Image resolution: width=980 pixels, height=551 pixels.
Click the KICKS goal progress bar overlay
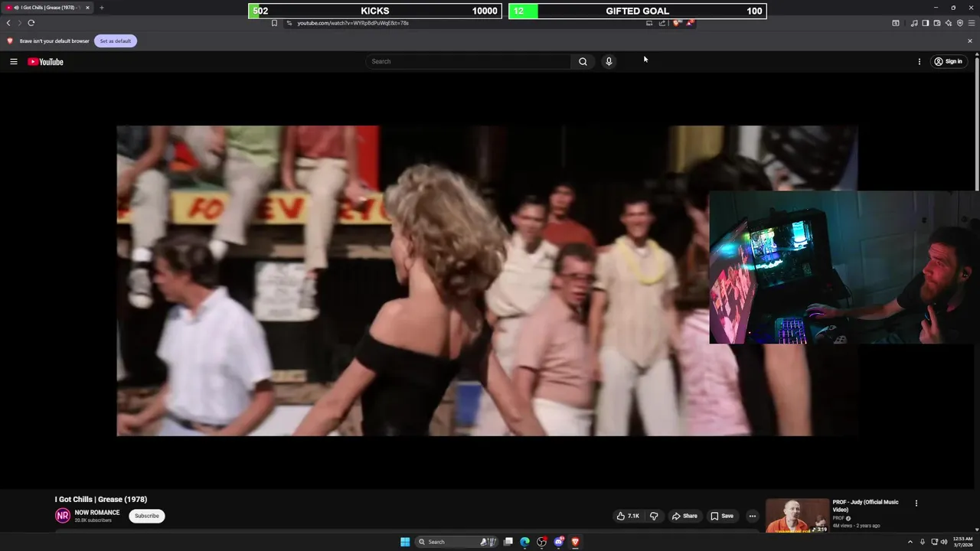[375, 11]
